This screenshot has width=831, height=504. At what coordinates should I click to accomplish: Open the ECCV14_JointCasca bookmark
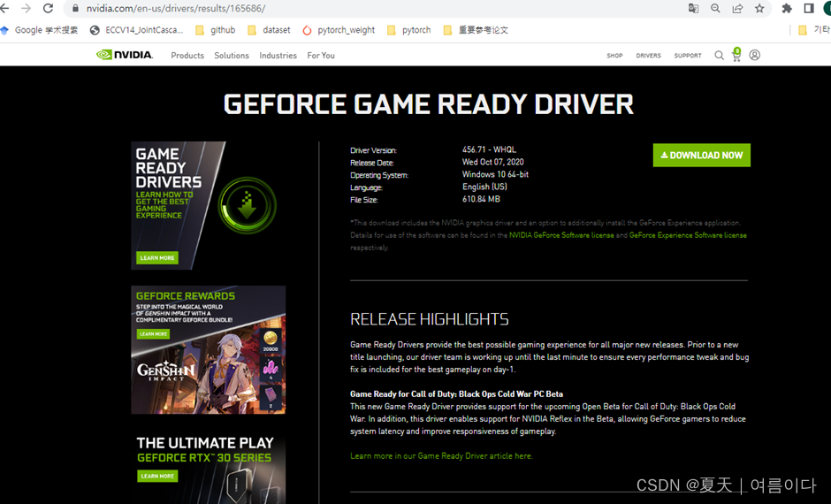pos(137,30)
